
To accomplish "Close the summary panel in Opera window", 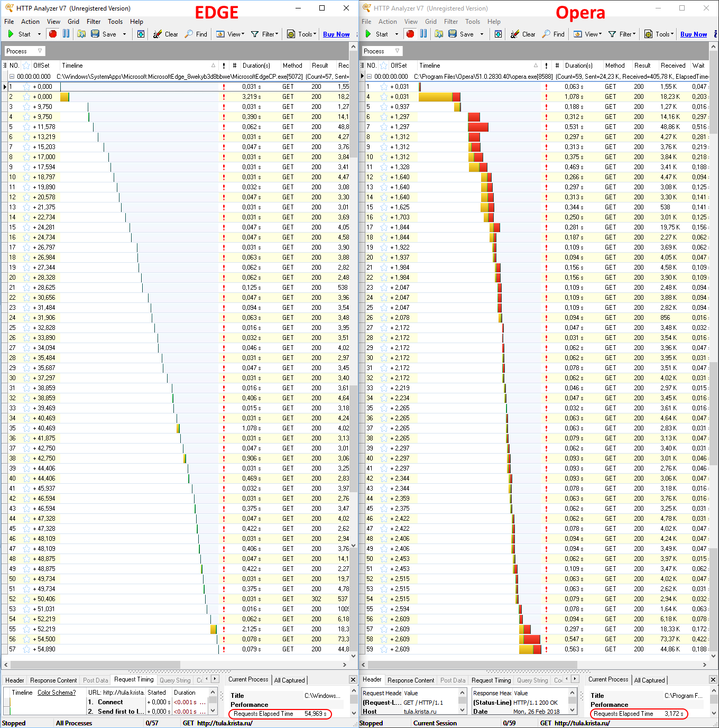I will click(713, 679).
